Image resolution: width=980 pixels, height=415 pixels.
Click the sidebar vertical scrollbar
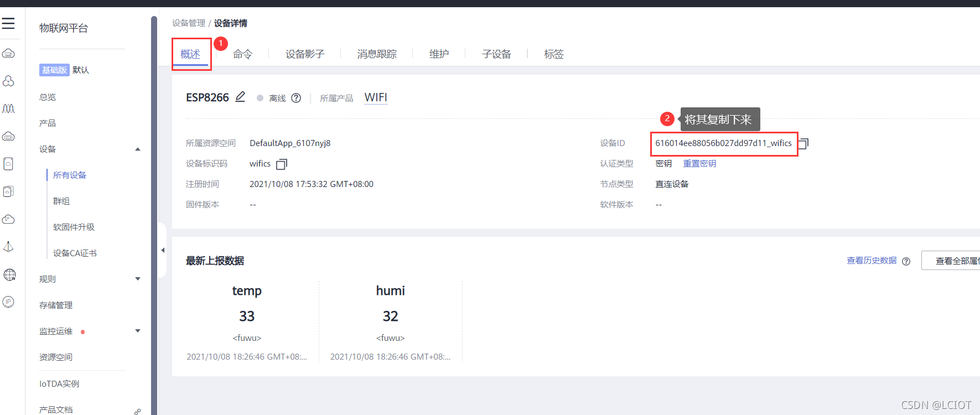(154, 216)
